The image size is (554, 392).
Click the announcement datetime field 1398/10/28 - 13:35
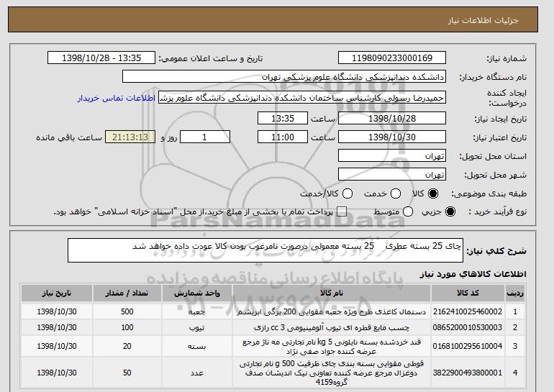tap(101, 58)
